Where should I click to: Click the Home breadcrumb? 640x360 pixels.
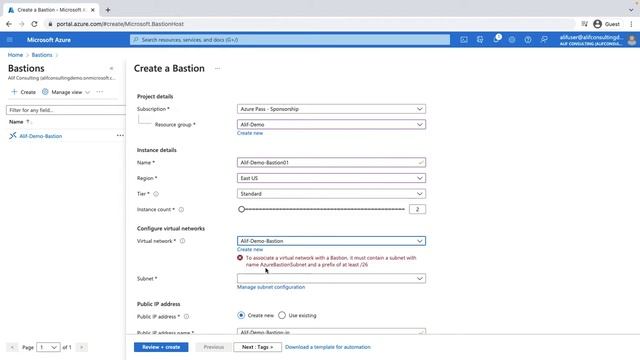click(15, 55)
